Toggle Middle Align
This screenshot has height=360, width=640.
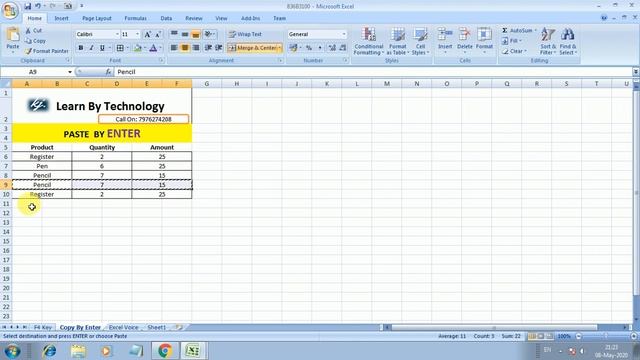[x=185, y=34]
